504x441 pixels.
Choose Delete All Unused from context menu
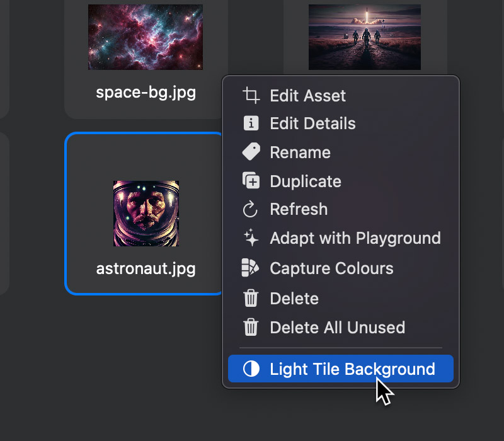click(x=337, y=328)
